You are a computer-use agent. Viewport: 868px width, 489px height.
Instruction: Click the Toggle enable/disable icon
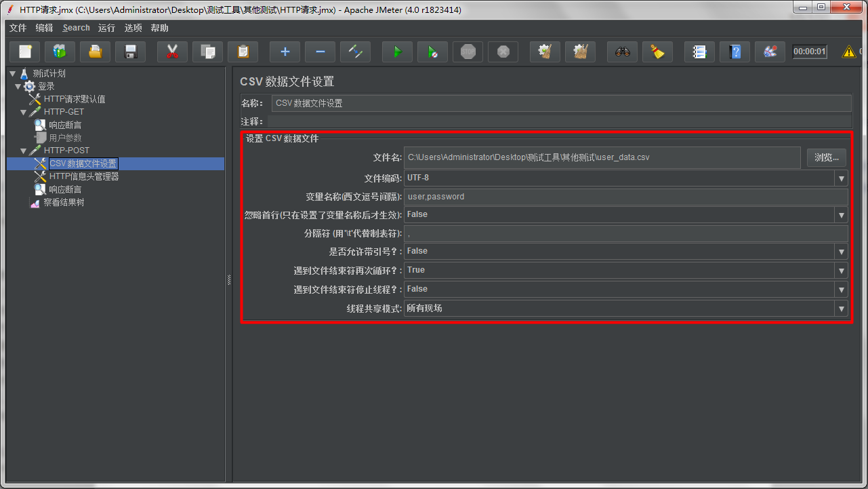click(x=356, y=52)
